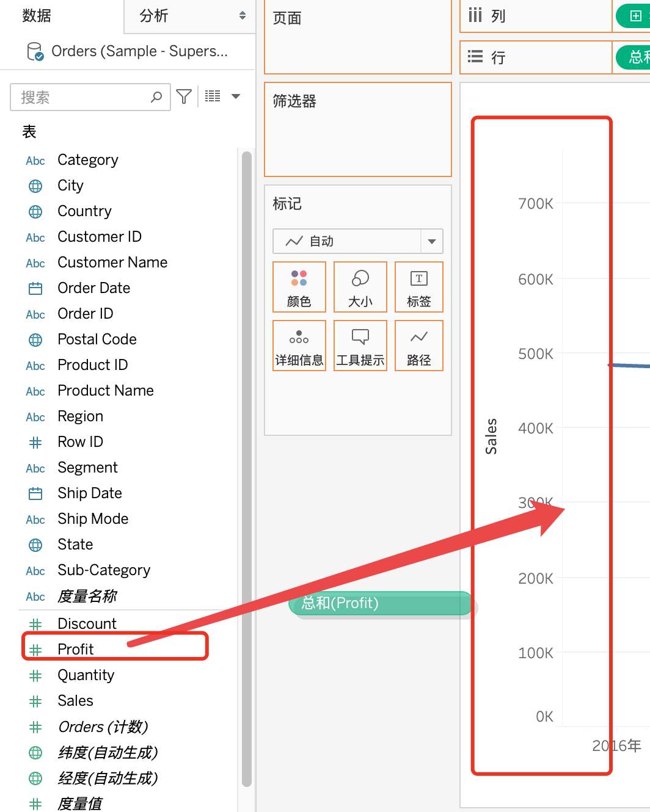The height and width of the screenshot is (812, 650).
Task: Click the 标签 marks card button
Action: coord(419,287)
